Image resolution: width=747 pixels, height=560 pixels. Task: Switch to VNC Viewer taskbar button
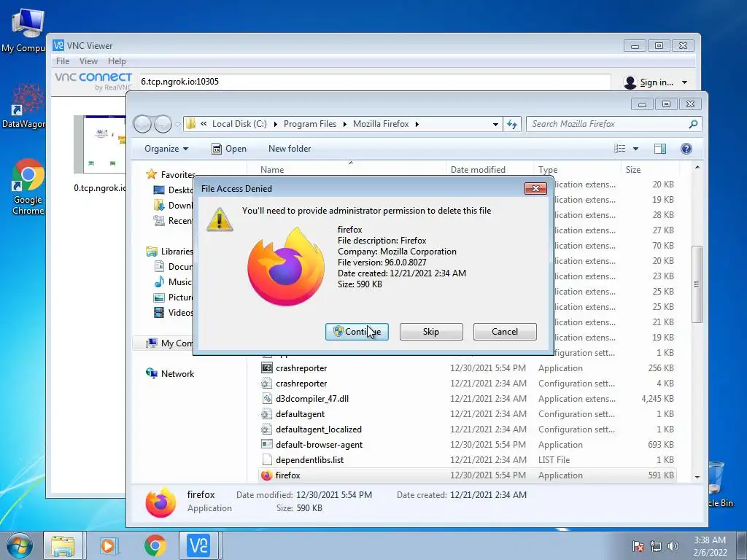(x=198, y=545)
